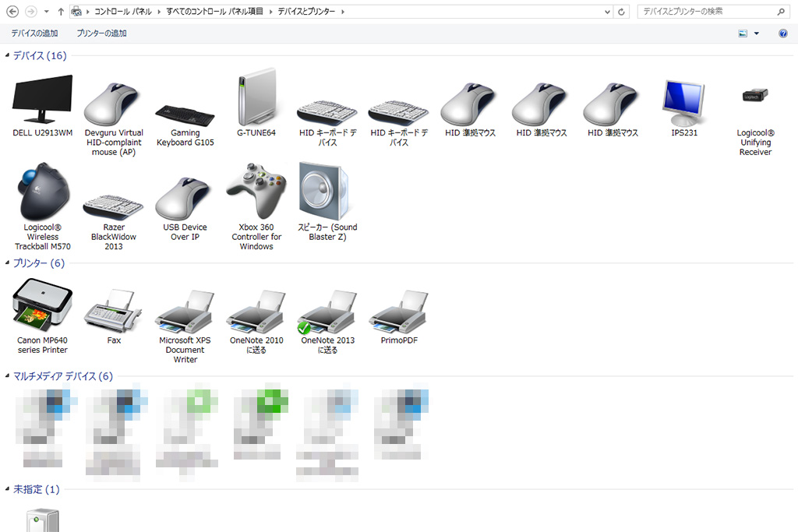Select the Xbox 360 Controller for Windows

[256, 206]
